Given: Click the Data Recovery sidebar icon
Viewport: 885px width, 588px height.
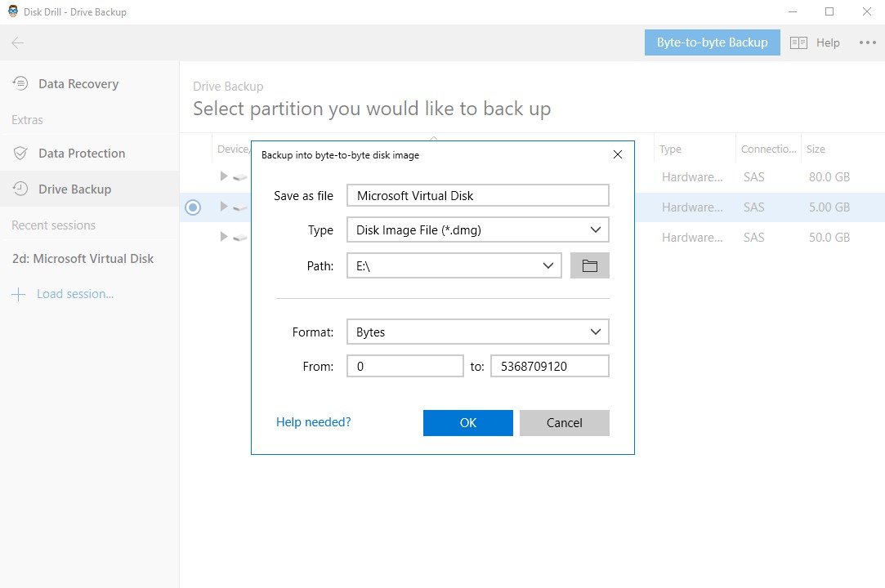Looking at the screenshot, I should click(x=20, y=83).
